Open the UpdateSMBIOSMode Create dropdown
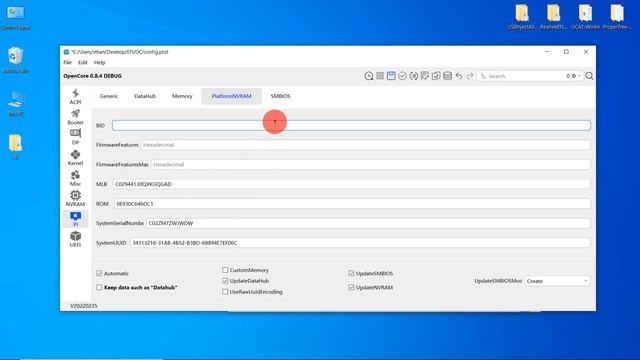 click(557, 281)
